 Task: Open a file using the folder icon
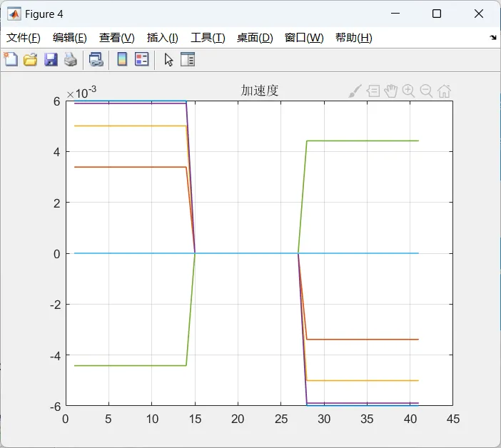coord(31,60)
